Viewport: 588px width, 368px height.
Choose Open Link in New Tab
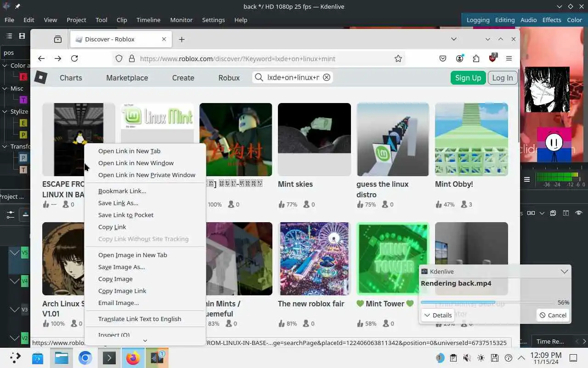[x=145, y=151]
